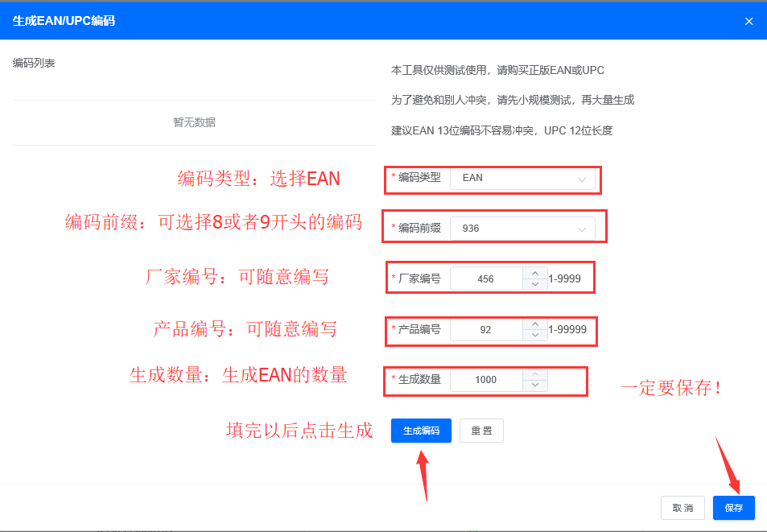
Task: Decrease 生成数量 value with down arrow
Action: point(535,386)
